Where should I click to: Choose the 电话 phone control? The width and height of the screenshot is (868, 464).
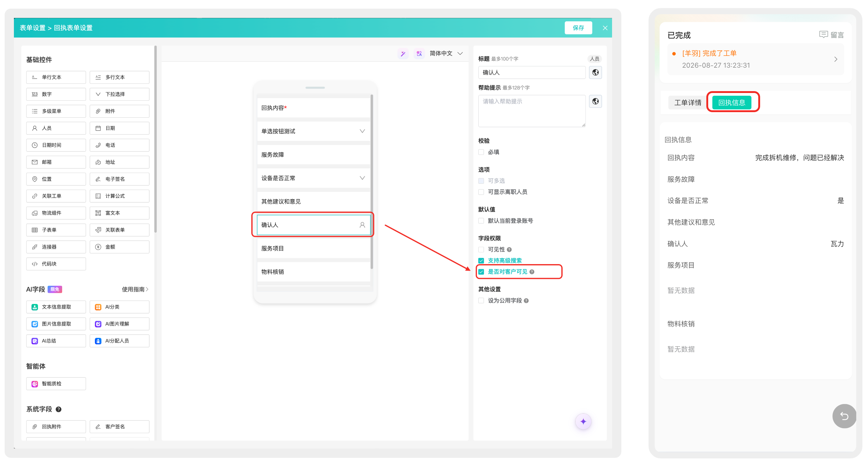(x=119, y=145)
